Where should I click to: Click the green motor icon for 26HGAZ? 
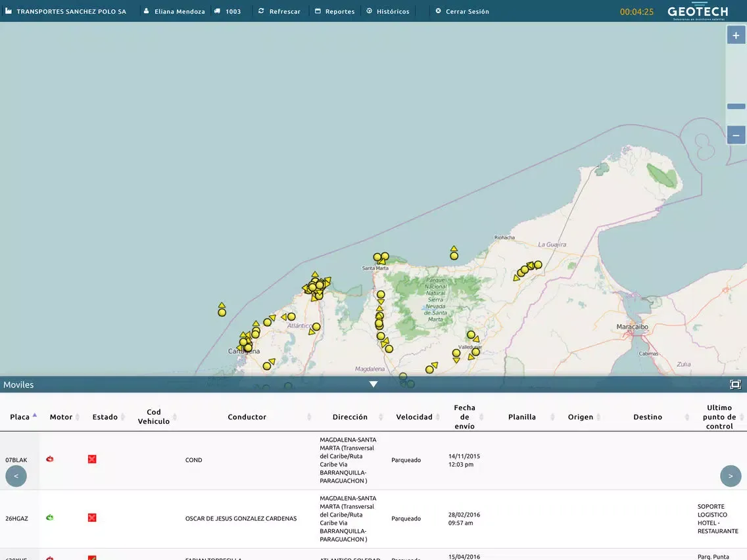49,518
